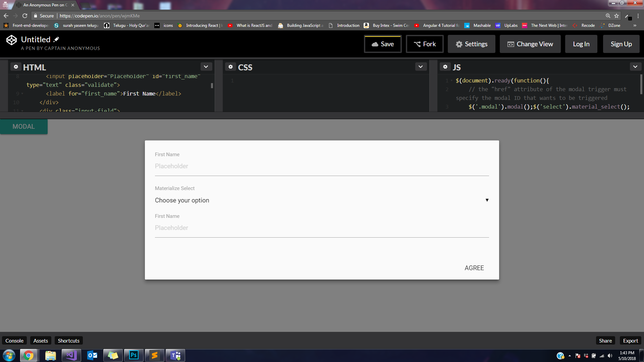Click the pencil icon to rename the pen
The width and height of the screenshot is (644, 362).
tap(56, 39)
